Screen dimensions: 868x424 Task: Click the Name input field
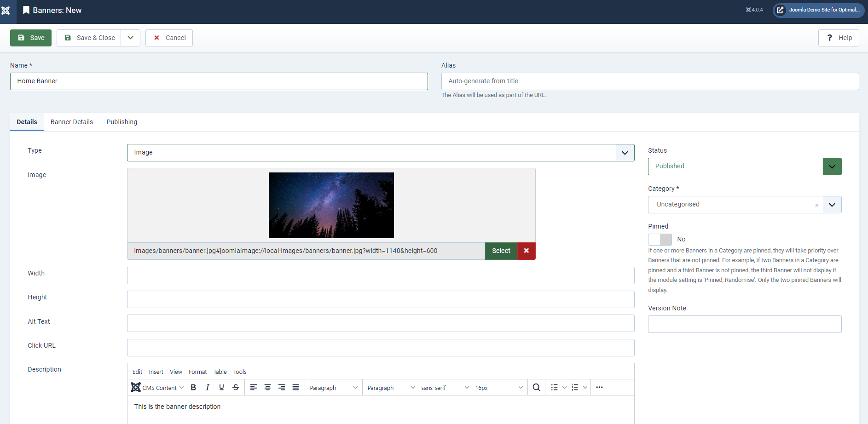pos(219,81)
